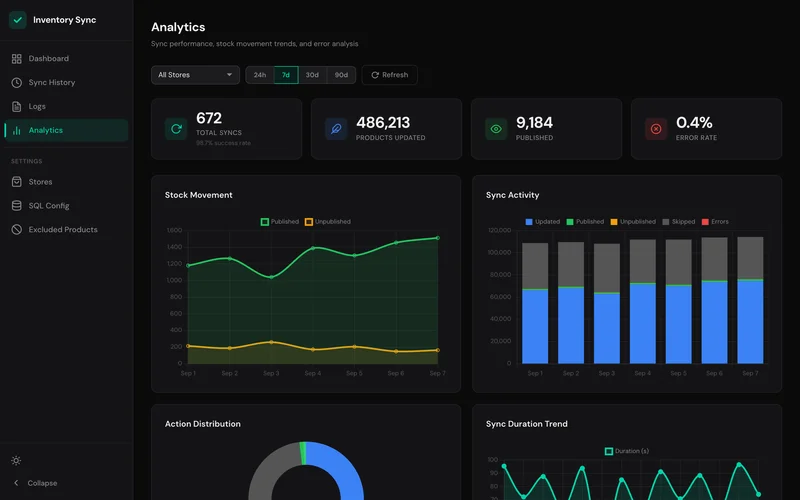Viewport: 800px width, 500px height.
Task: Open SQL Config settings
Action: 66,206
